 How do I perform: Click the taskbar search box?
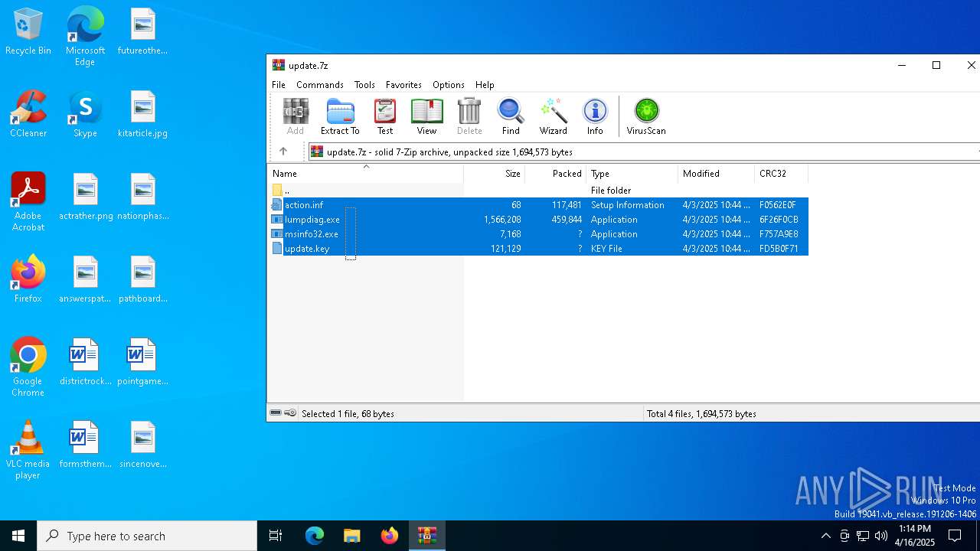click(x=147, y=536)
